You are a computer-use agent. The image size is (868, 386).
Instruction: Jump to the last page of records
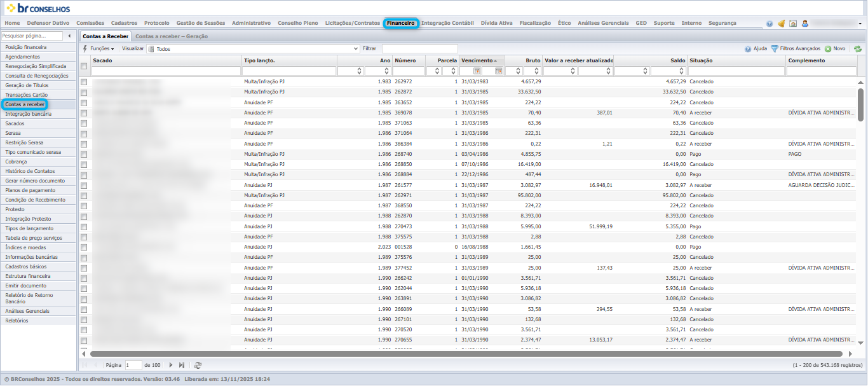point(182,365)
